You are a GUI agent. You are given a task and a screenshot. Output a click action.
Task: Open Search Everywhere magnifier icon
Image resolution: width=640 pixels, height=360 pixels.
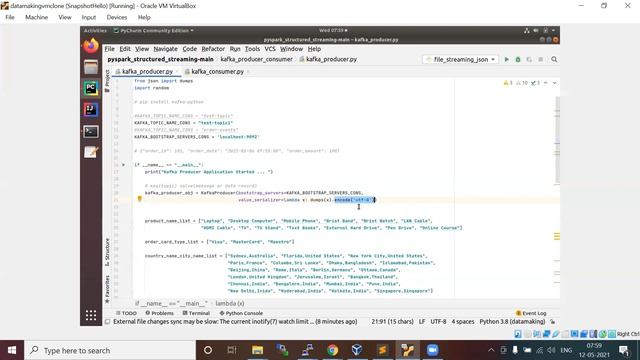click(x=554, y=59)
